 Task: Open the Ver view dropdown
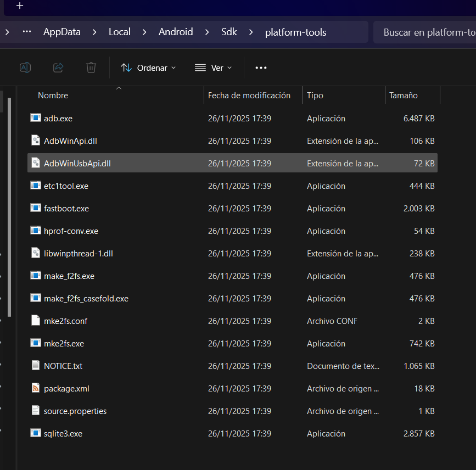(213, 68)
